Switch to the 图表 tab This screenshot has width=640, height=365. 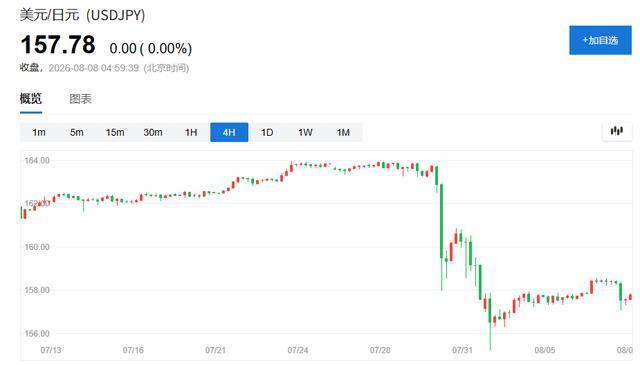80,99
